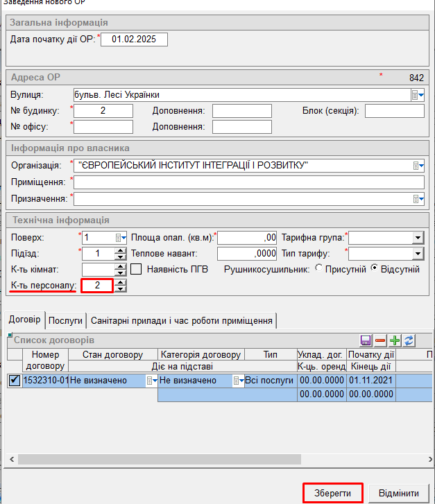Enable the Наявність ПГВ checkbox
The image size is (435, 504).
click(137, 269)
